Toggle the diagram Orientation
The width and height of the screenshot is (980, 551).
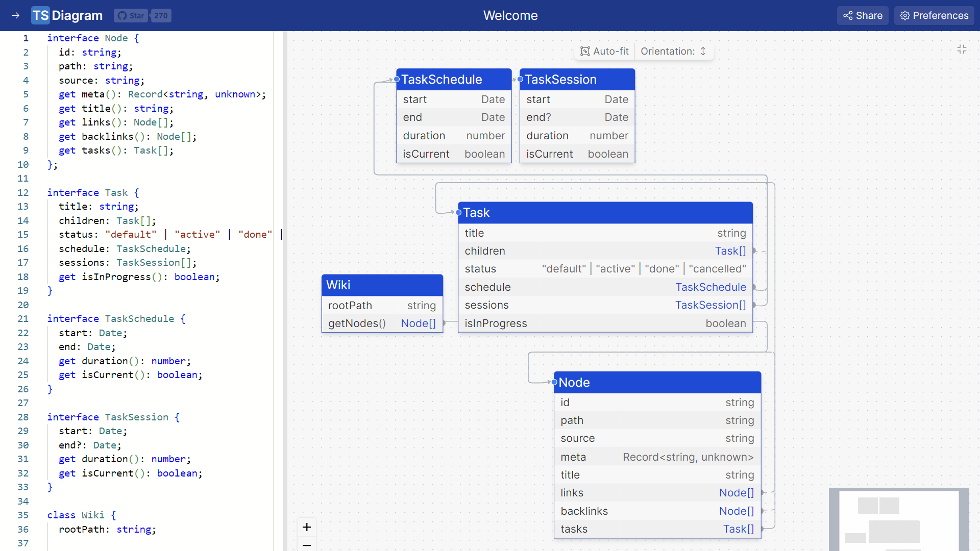(x=674, y=51)
